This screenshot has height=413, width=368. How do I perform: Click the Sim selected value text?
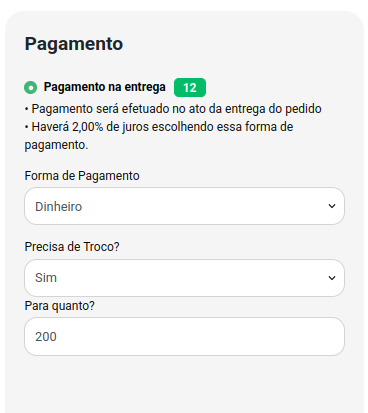tap(46, 278)
